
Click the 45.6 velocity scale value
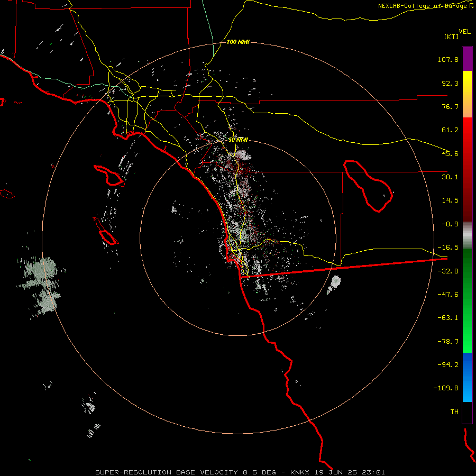point(450,153)
